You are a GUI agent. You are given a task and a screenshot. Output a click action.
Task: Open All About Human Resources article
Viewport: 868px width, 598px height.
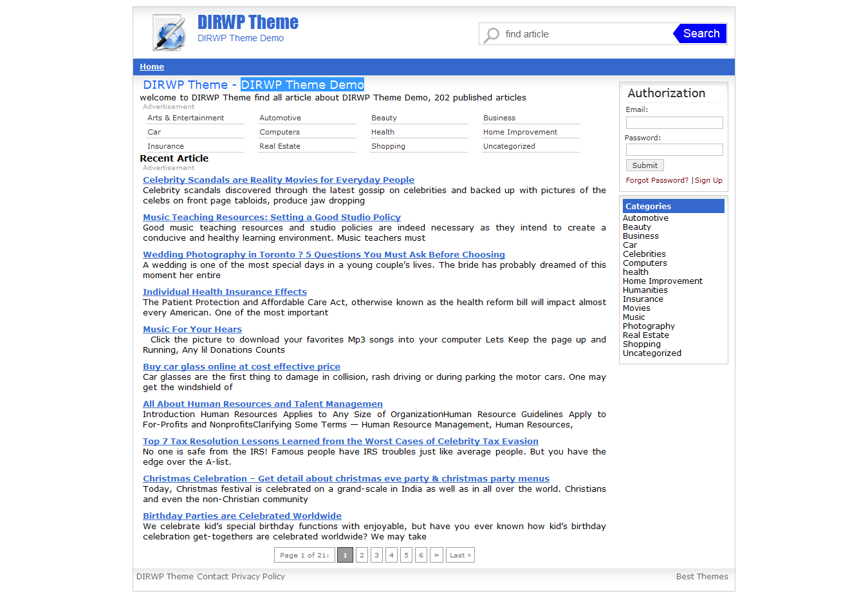click(x=263, y=404)
